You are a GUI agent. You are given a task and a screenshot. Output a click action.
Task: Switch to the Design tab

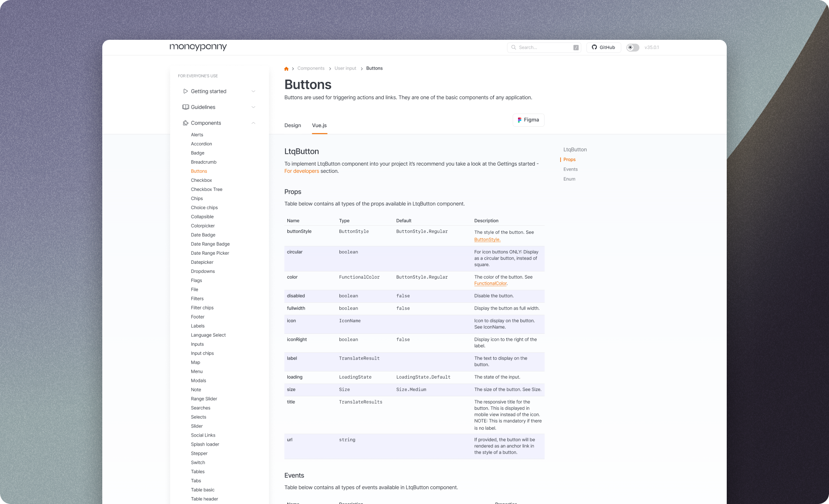click(x=292, y=125)
